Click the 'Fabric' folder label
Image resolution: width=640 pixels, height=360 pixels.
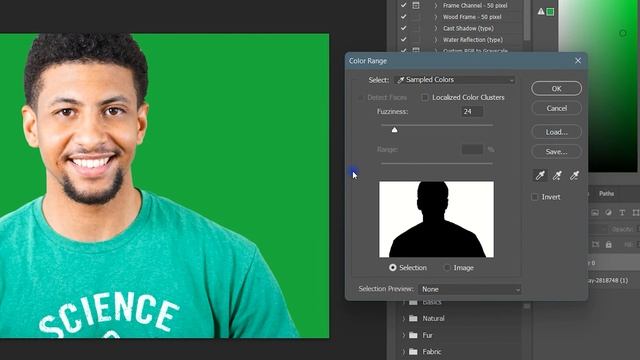point(432,351)
